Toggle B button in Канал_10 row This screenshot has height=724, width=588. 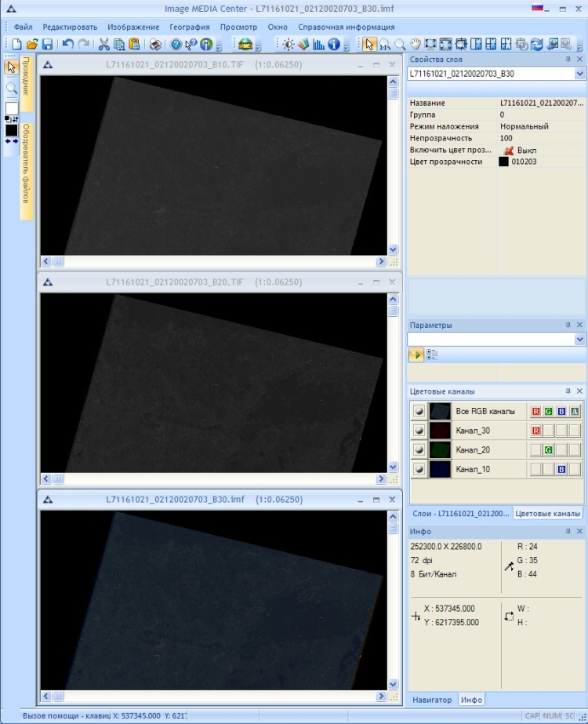(561, 469)
